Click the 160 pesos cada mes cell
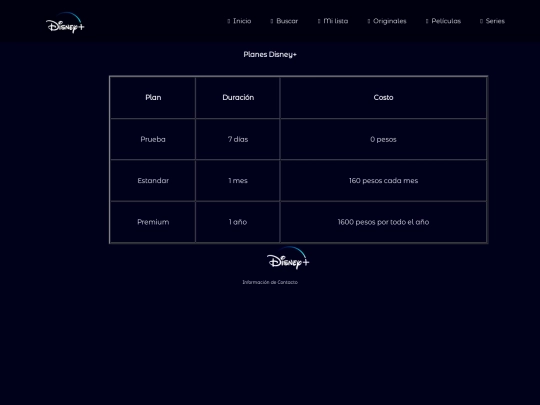 383,180
